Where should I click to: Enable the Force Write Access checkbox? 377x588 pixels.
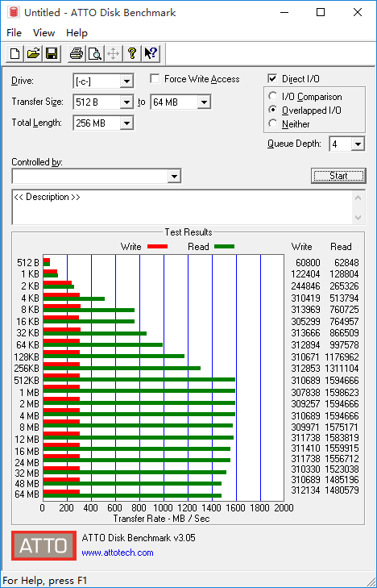coord(155,79)
